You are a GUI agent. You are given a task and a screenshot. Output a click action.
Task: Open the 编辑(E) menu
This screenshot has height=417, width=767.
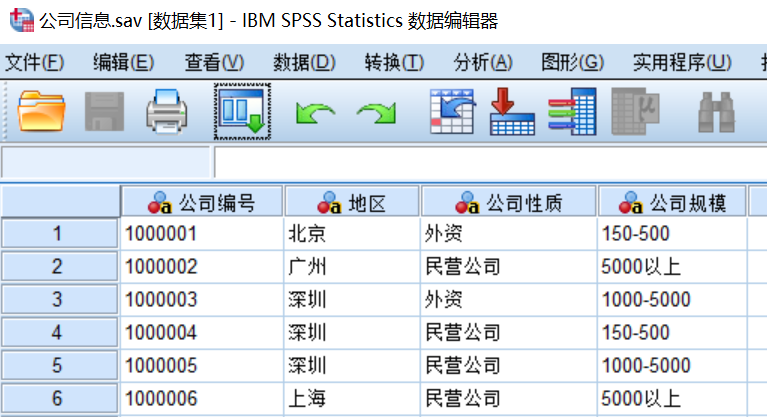coord(123,63)
